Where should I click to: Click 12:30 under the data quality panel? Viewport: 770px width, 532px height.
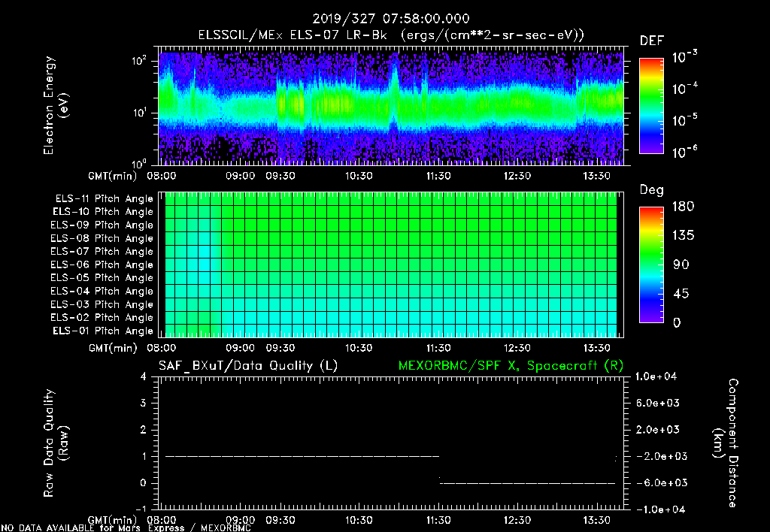pyautogui.click(x=517, y=520)
